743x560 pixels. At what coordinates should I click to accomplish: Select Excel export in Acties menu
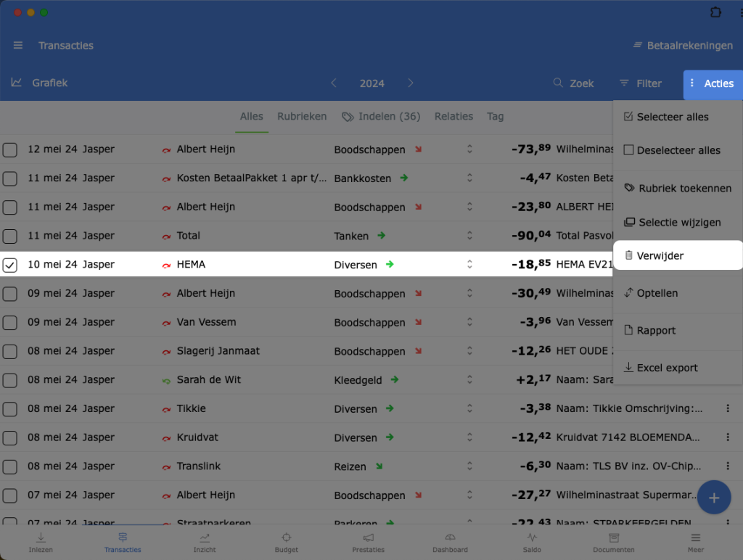pos(667,368)
